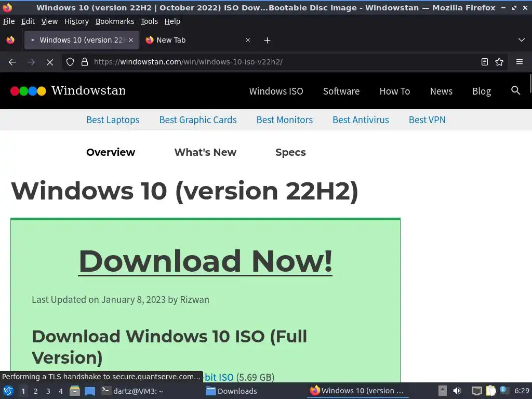The width and height of the screenshot is (532, 399).
Task: Click the bit ISO download link
Action: coord(219,377)
